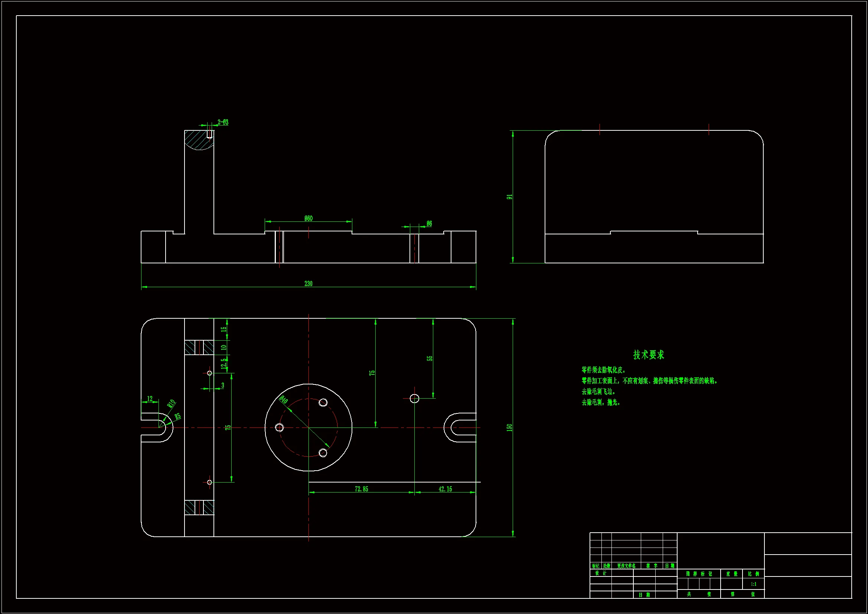This screenshot has width=868, height=614.
Task: Click the 91 height dimension in side view
Action: coord(509,197)
